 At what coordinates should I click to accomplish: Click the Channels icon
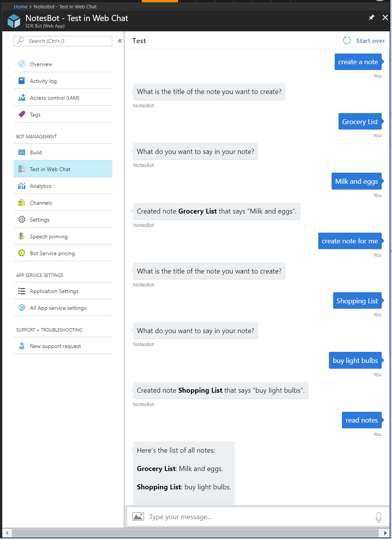22,203
